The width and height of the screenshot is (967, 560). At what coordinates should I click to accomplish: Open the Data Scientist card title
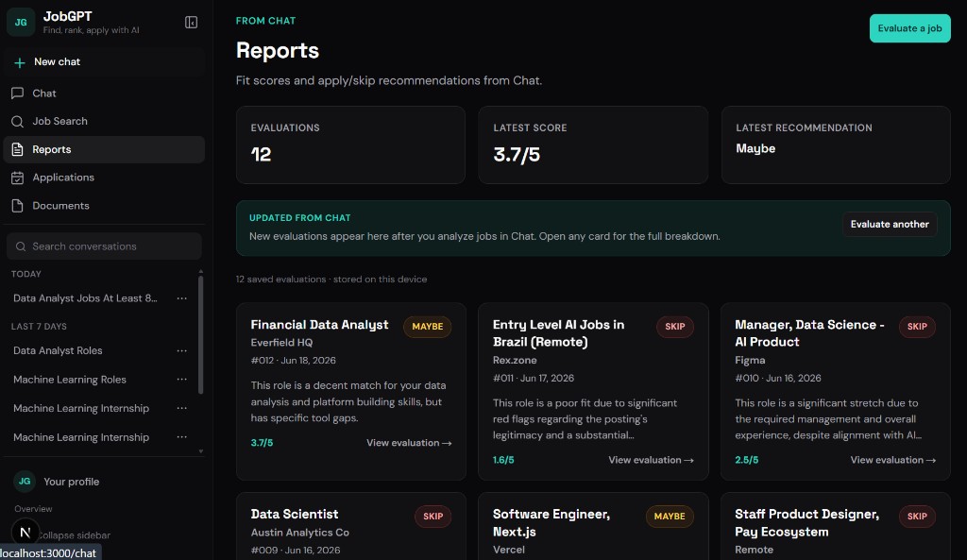point(295,515)
